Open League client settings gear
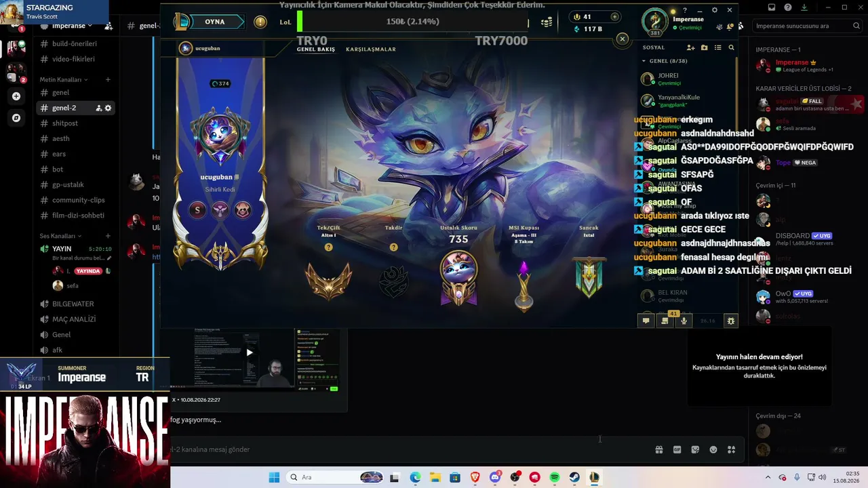Viewport: 868px width, 488px height. point(715,10)
